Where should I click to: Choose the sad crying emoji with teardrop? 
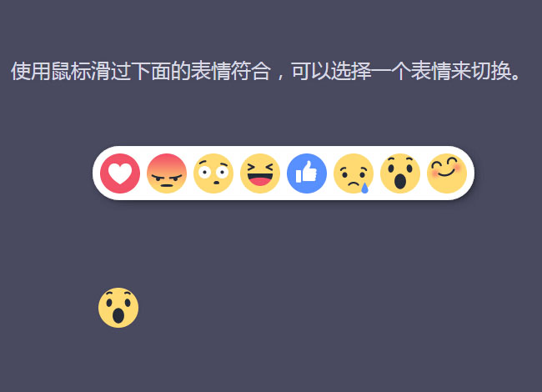tap(354, 173)
